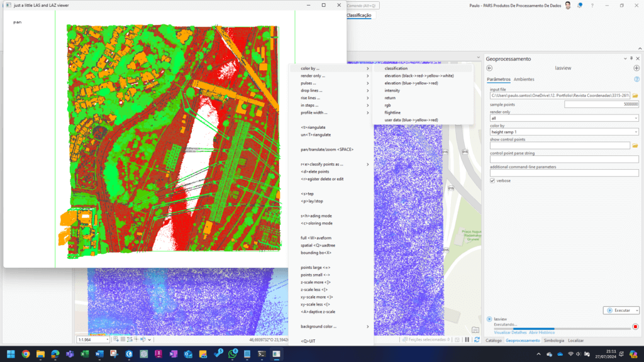Viewport: 644px width, 362px height.
Task: Pause map drawing in the status bar
Action: click(x=467, y=340)
